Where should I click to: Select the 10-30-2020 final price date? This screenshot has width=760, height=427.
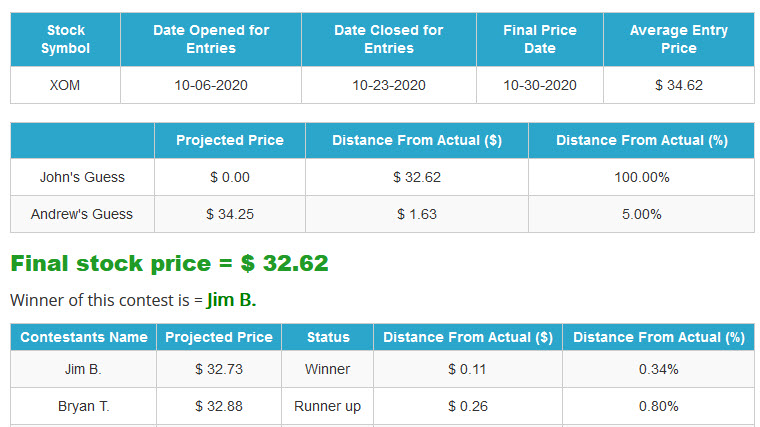(540, 85)
